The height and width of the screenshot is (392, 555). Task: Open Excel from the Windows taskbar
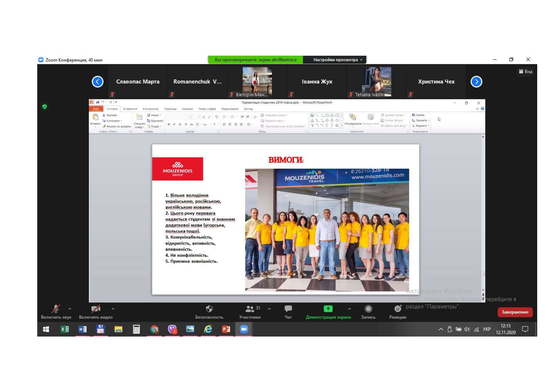click(x=65, y=329)
